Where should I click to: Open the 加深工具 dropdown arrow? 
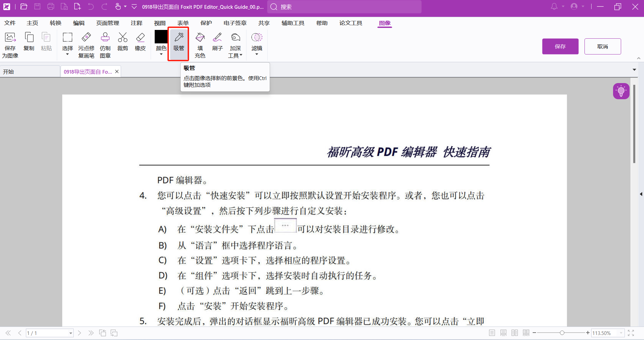click(241, 55)
